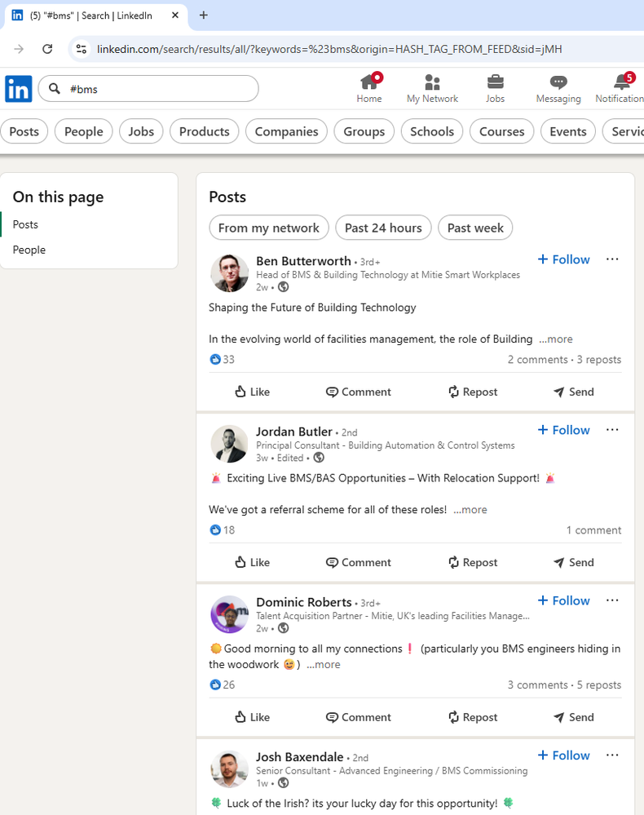The height and width of the screenshot is (815, 644).
Task: Follow Dominic Roberts
Action: click(x=563, y=600)
